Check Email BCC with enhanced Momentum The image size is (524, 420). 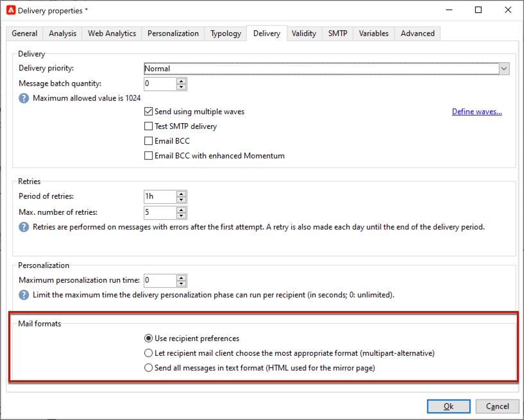coord(148,155)
